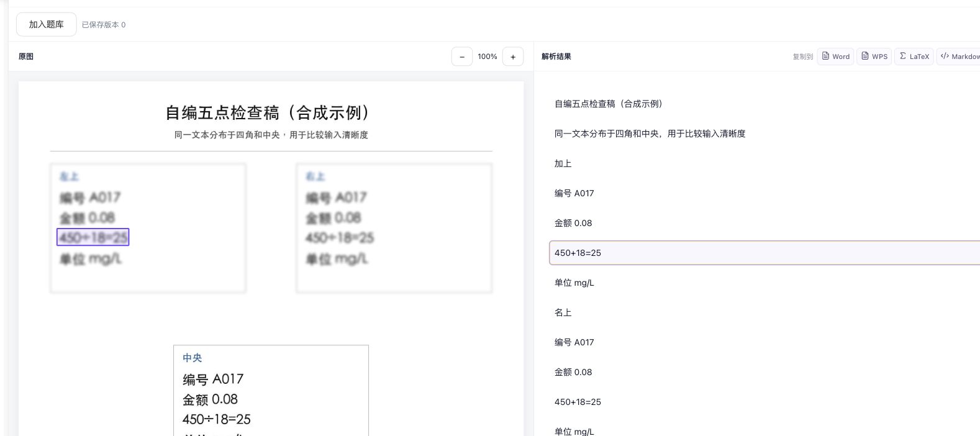
Task: Click blurred 编号 A017 in top-right card
Action: [336, 198]
